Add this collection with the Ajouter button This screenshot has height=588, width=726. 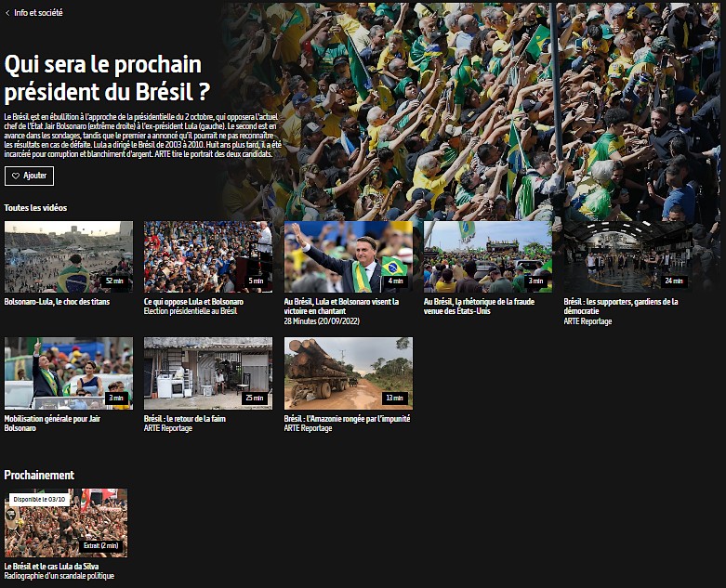(x=29, y=176)
